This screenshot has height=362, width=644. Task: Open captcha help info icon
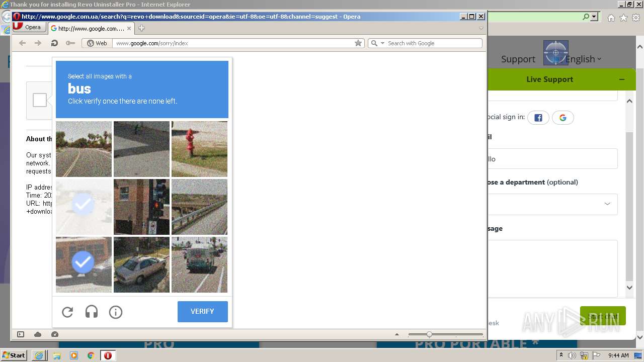click(116, 312)
